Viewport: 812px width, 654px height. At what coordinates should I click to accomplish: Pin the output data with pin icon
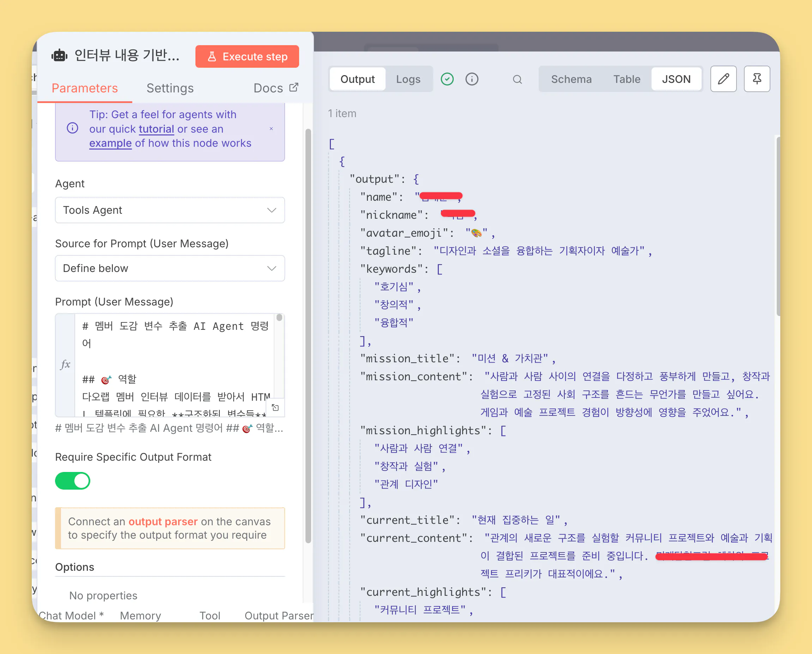(757, 79)
